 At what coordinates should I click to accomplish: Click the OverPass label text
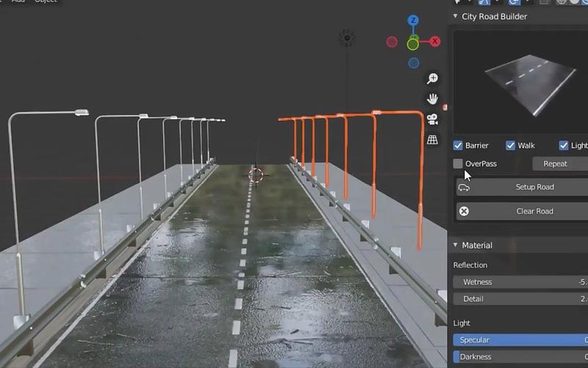point(481,163)
